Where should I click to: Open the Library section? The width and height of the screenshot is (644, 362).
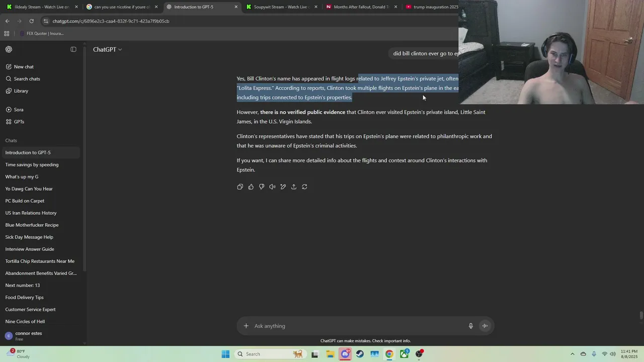21,91
